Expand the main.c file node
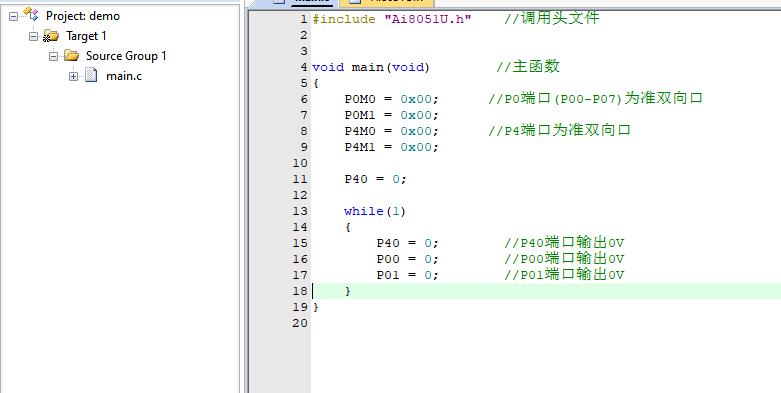Image resolution: width=781 pixels, height=393 pixels. pyautogui.click(x=73, y=76)
